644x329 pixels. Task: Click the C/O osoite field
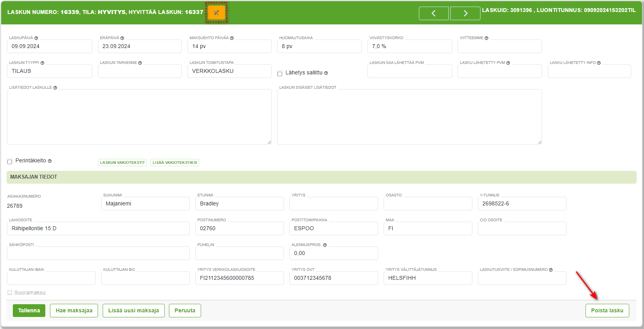point(522,228)
